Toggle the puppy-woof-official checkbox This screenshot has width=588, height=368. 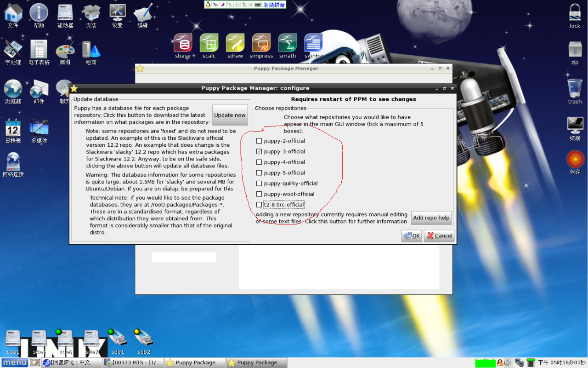pos(259,194)
